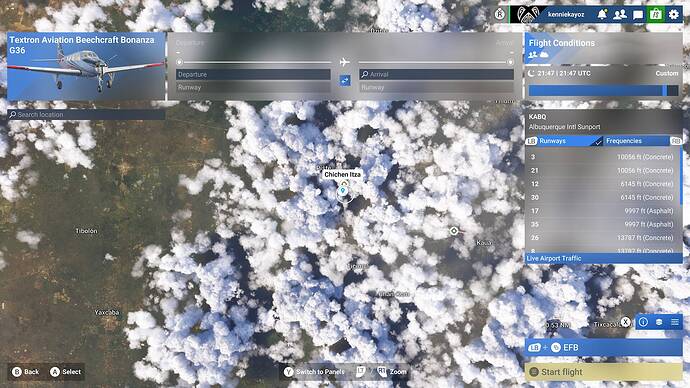This screenshot has width=690, height=388.
Task: Open the departure Runway dropdown
Action: (x=253, y=87)
